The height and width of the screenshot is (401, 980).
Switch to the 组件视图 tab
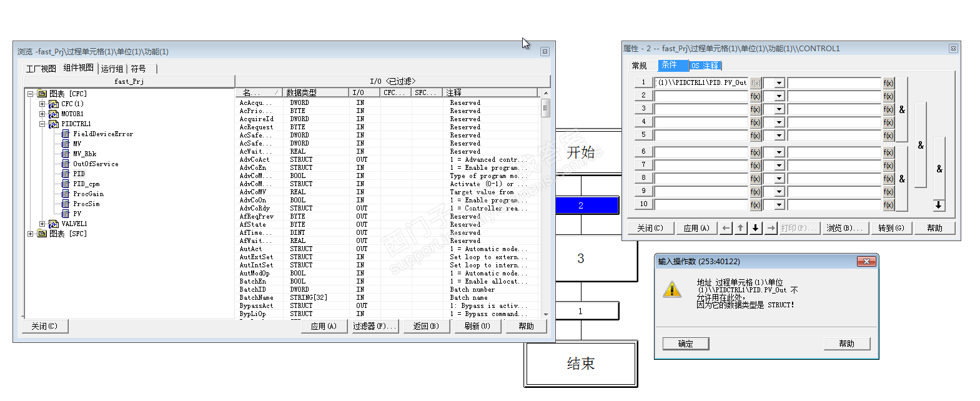[79, 67]
